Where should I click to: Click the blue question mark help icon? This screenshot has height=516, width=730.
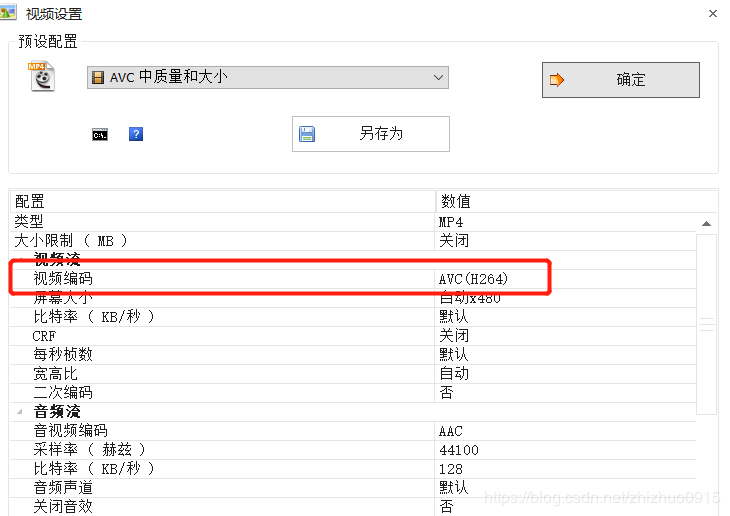click(136, 134)
